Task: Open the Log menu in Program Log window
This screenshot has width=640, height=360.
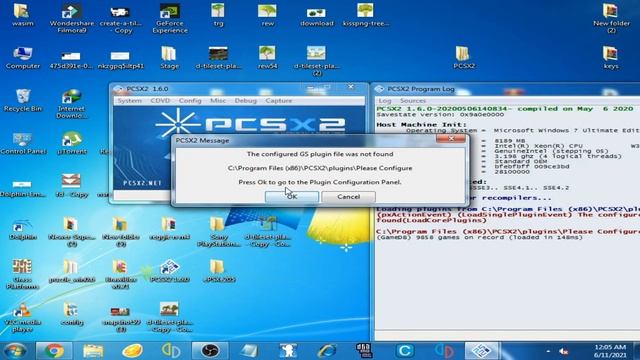Action: 385,100
